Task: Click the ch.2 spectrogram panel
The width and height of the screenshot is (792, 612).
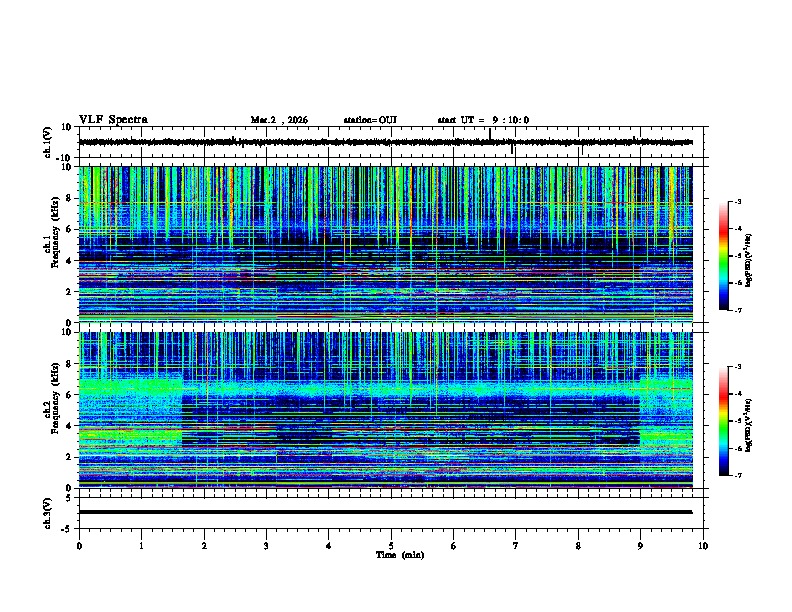Action: click(385, 410)
